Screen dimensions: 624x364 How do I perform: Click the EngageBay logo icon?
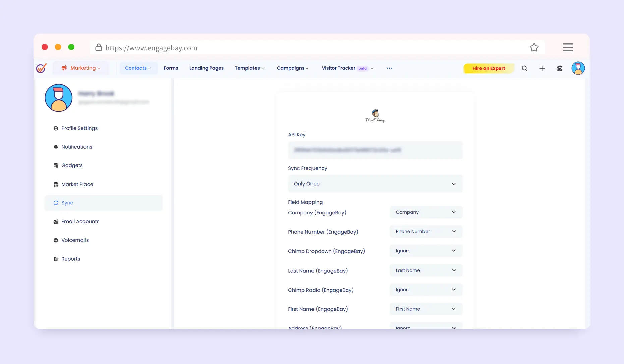(x=41, y=68)
